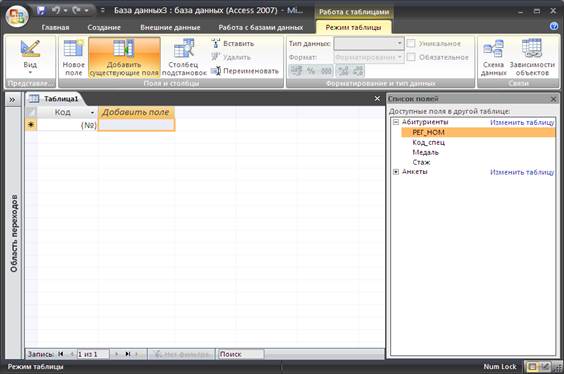This screenshot has width=564, height=374.
Task: Increase decimal places icon
Action: coord(343,71)
